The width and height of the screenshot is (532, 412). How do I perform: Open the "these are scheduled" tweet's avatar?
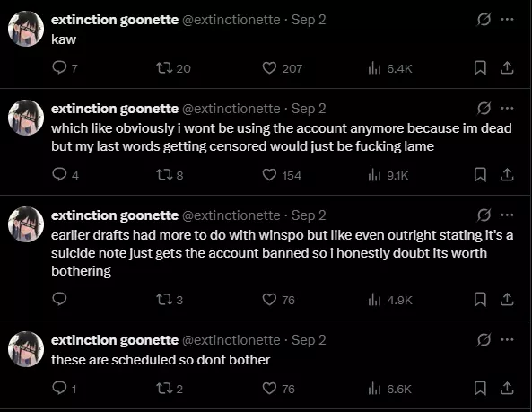26,349
